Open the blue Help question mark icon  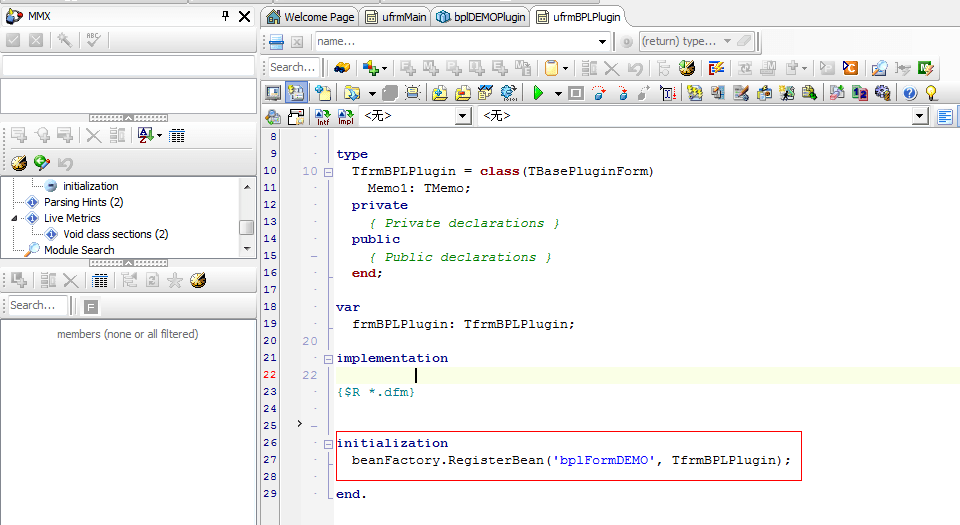[910, 93]
